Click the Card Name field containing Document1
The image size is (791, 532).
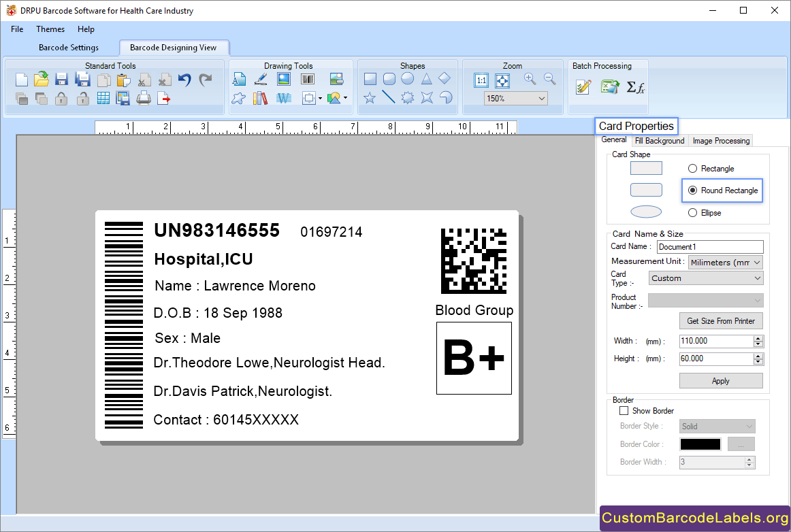click(x=710, y=246)
